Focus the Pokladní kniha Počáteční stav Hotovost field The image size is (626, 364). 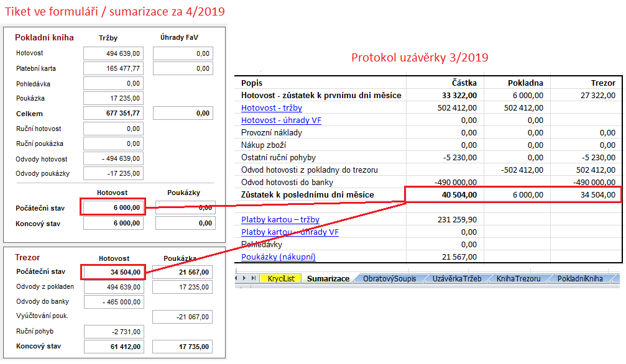(113, 207)
